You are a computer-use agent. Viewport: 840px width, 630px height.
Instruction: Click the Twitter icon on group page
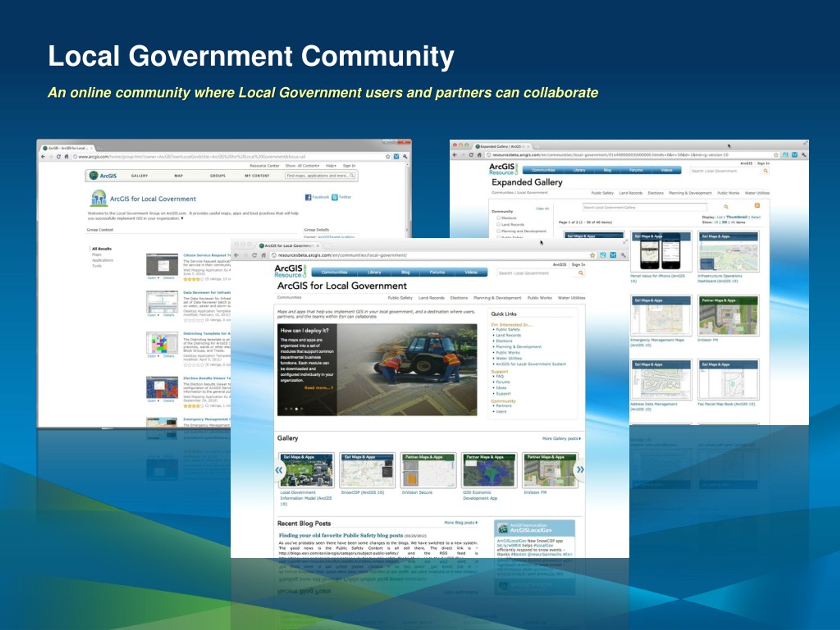tap(335, 197)
